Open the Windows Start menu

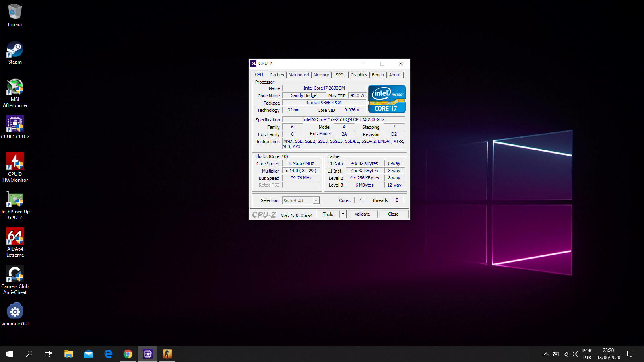pos(10,354)
